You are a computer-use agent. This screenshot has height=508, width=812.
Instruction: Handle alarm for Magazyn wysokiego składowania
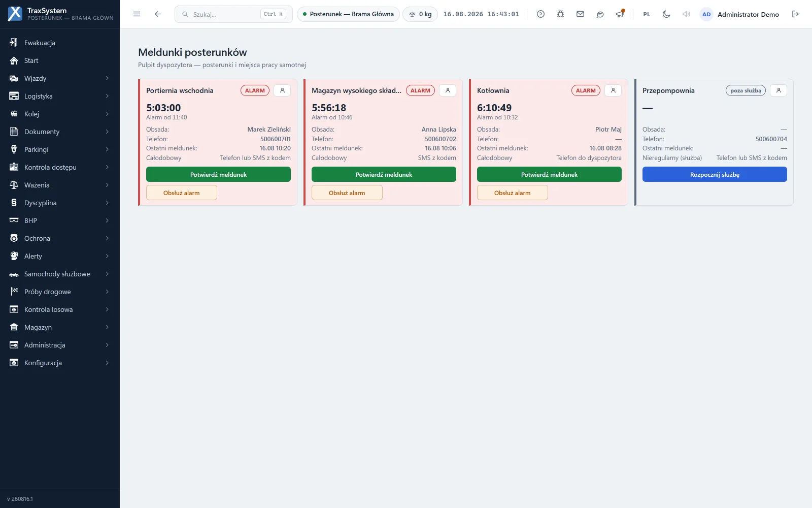click(x=347, y=193)
